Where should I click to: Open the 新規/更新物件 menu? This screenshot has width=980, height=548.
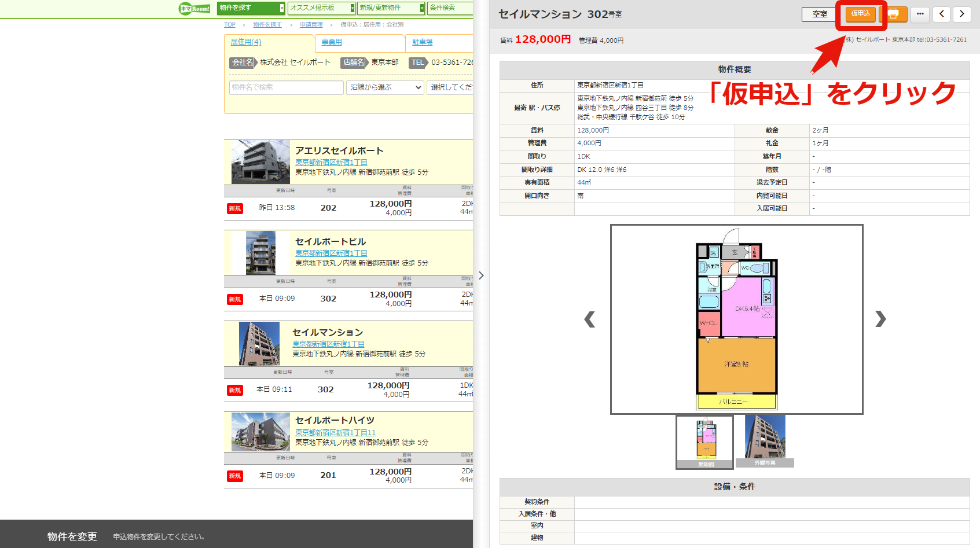pos(391,8)
